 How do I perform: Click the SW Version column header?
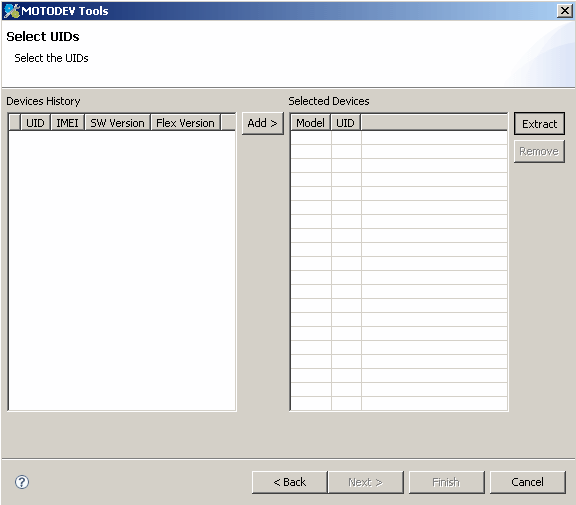tap(118, 123)
